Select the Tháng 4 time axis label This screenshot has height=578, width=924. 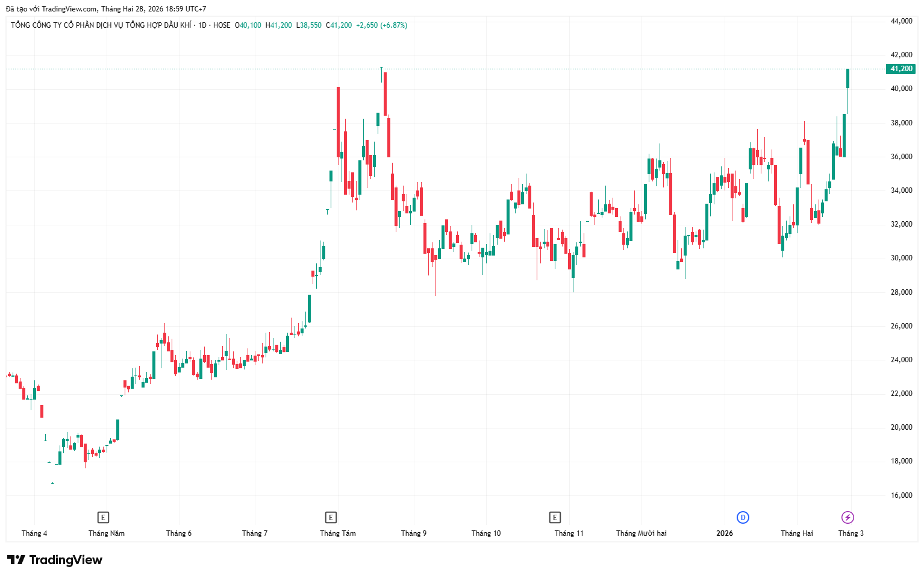[34, 533]
